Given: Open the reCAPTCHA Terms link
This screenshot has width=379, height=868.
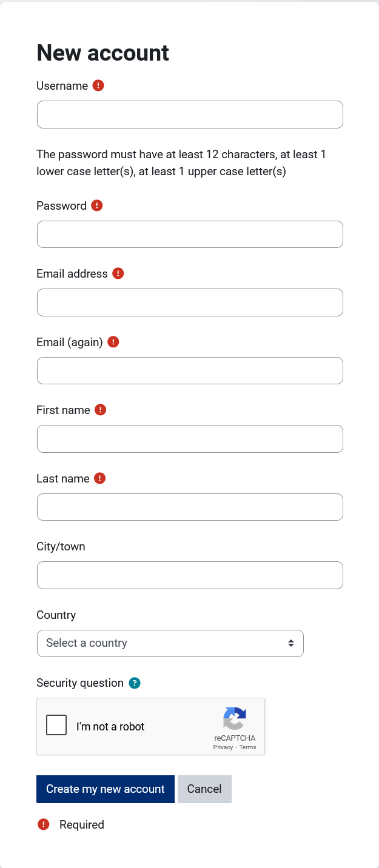Looking at the screenshot, I should (247, 747).
